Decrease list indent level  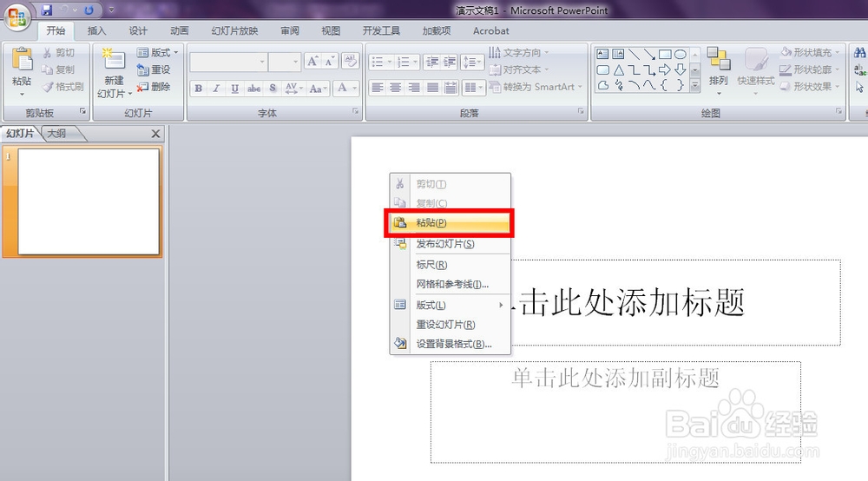(x=431, y=62)
